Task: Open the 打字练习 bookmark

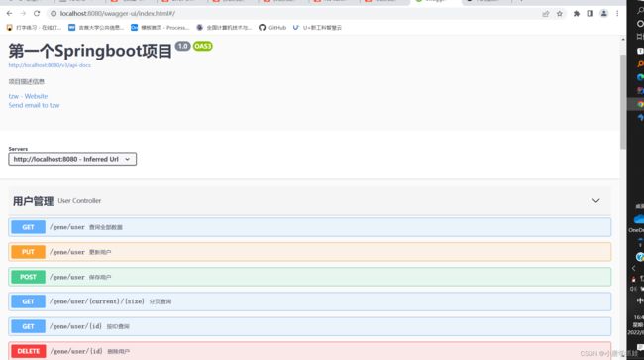Action: (x=34, y=28)
